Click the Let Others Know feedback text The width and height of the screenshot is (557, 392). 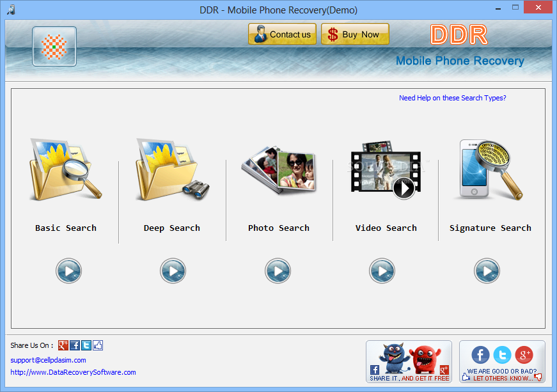[x=503, y=379]
